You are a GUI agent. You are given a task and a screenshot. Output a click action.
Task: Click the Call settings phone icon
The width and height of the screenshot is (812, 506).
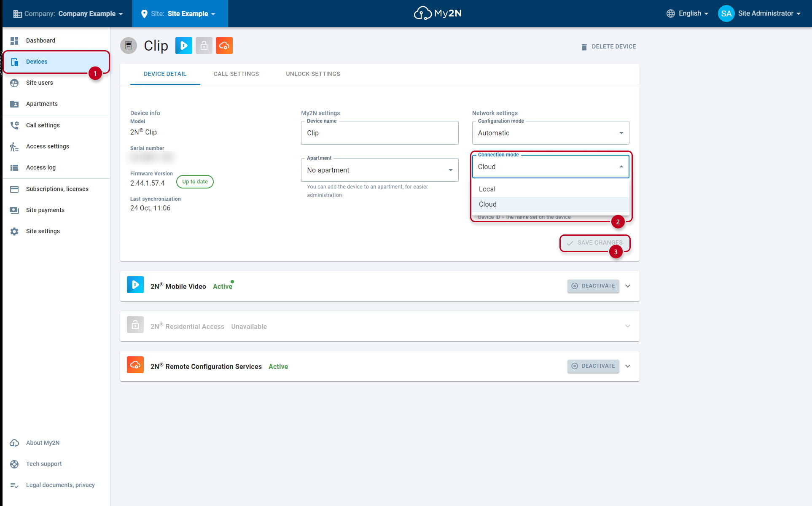14,125
